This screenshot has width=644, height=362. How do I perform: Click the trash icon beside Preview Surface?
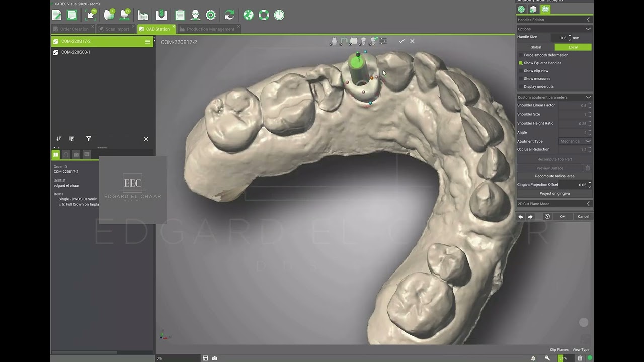tap(587, 168)
